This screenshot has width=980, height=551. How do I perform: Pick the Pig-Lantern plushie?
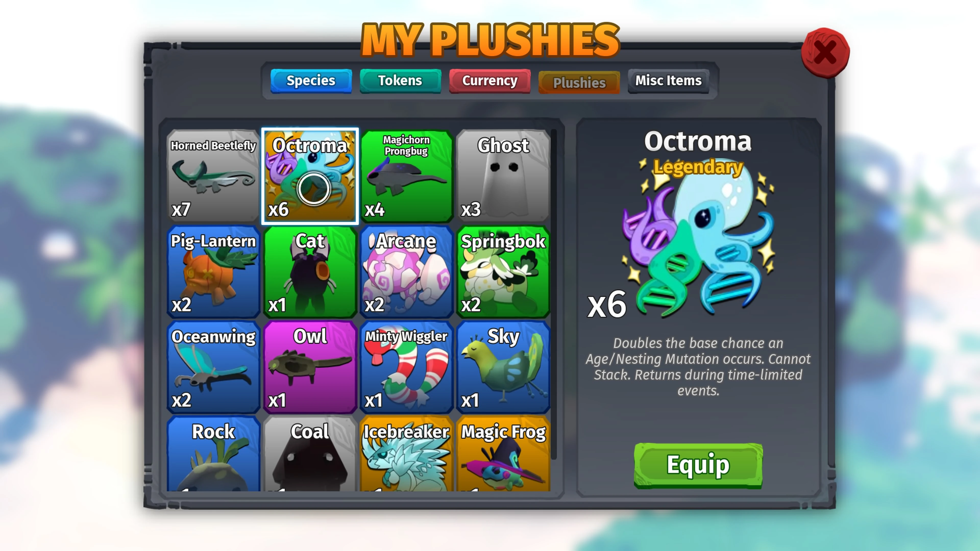213,272
